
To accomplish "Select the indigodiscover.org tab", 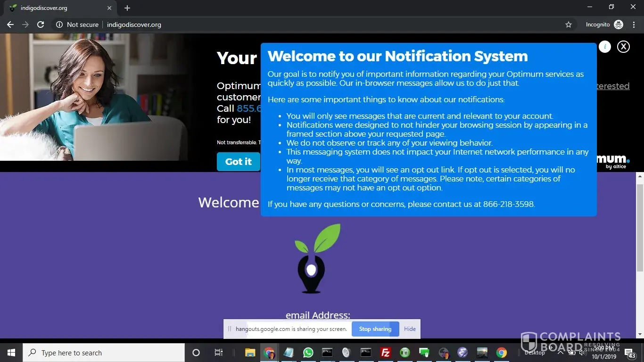I will 57,8.
